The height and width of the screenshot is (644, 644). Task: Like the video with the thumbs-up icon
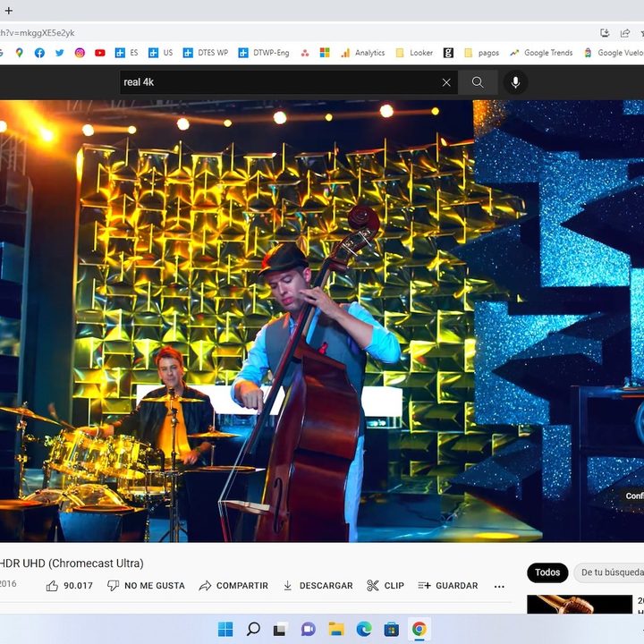click(52, 586)
